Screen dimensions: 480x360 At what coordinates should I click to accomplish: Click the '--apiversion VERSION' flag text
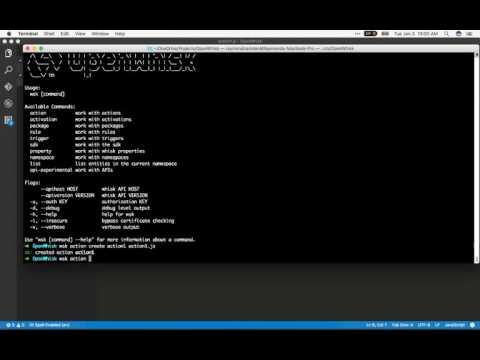[68, 195]
